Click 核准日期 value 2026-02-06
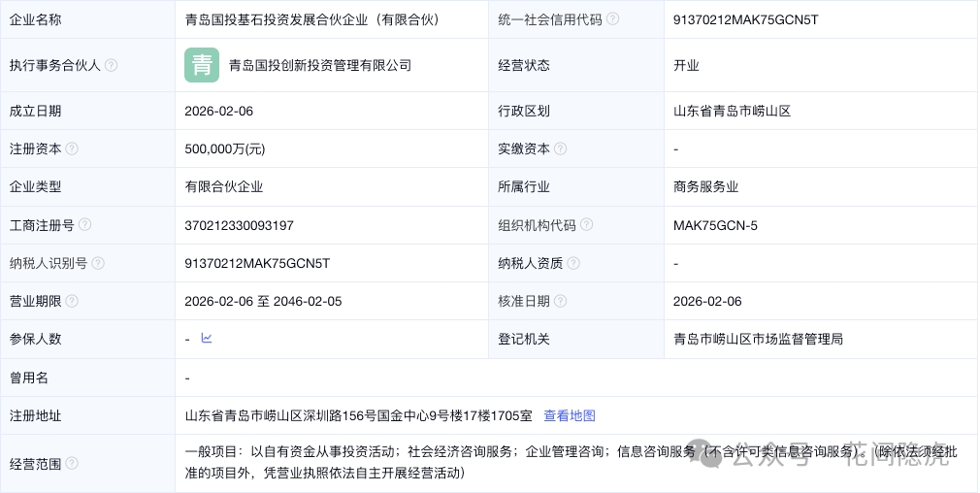Viewport: 980px width, 493px height. pos(707,301)
